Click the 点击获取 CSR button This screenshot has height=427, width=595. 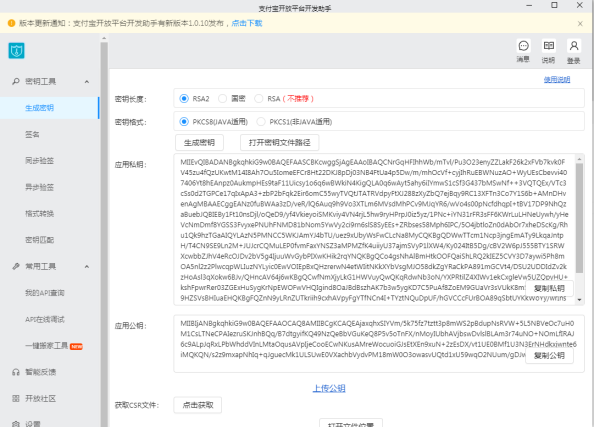tap(198, 405)
